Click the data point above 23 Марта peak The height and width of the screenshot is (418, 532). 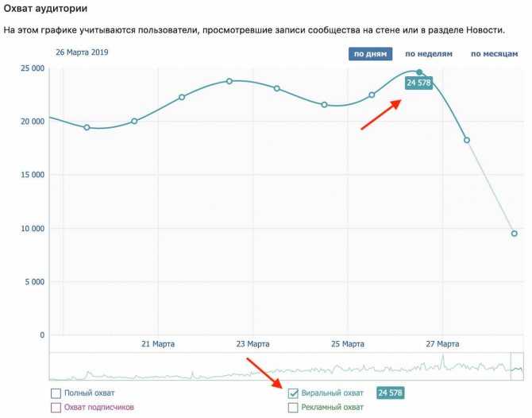[x=229, y=81]
